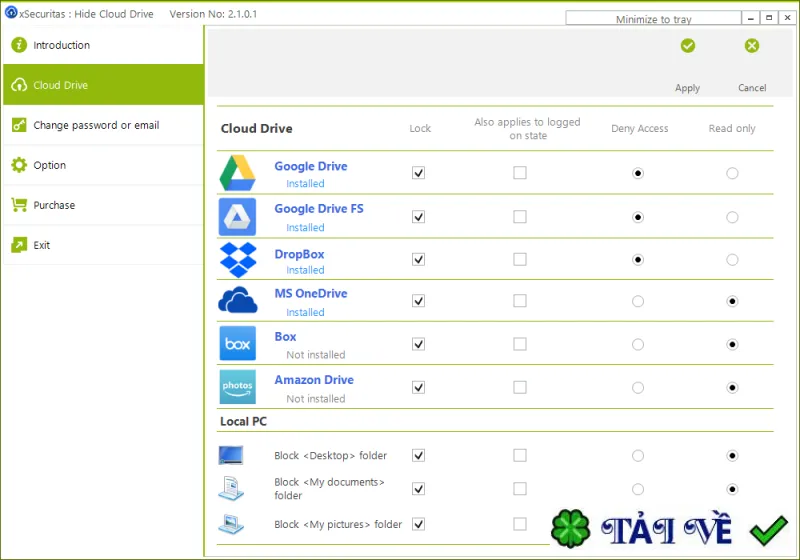Select Deny Access for Block Desktop folder

click(x=638, y=455)
